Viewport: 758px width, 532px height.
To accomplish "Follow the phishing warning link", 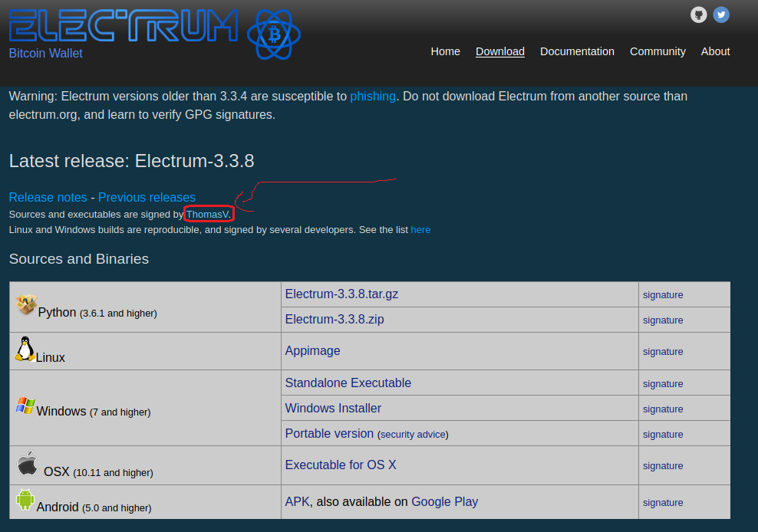I will (x=373, y=96).
